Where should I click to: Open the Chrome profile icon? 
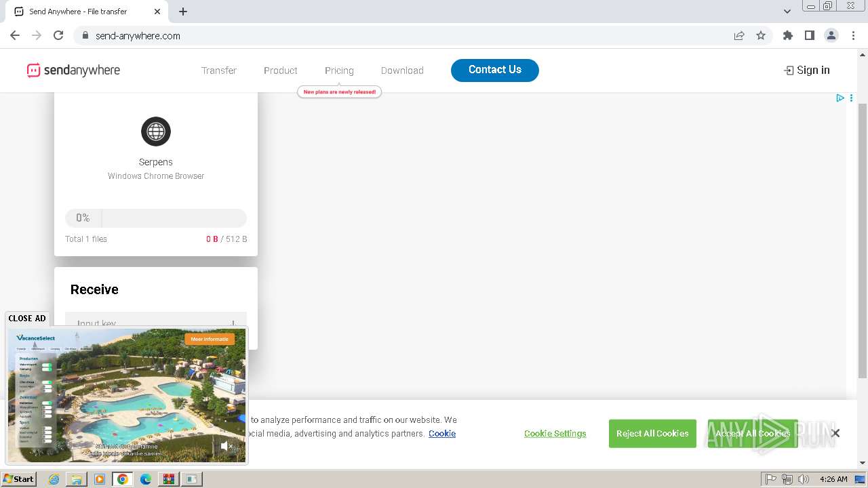click(x=831, y=35)
